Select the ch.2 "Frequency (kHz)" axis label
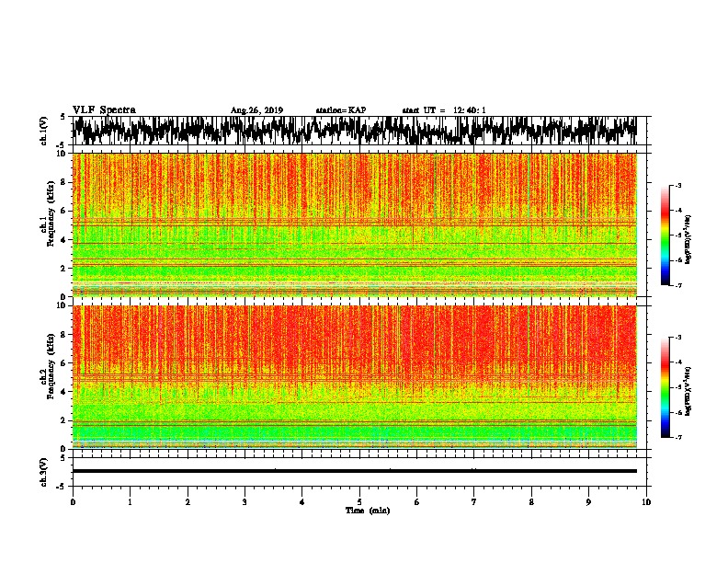 (51, 366)
